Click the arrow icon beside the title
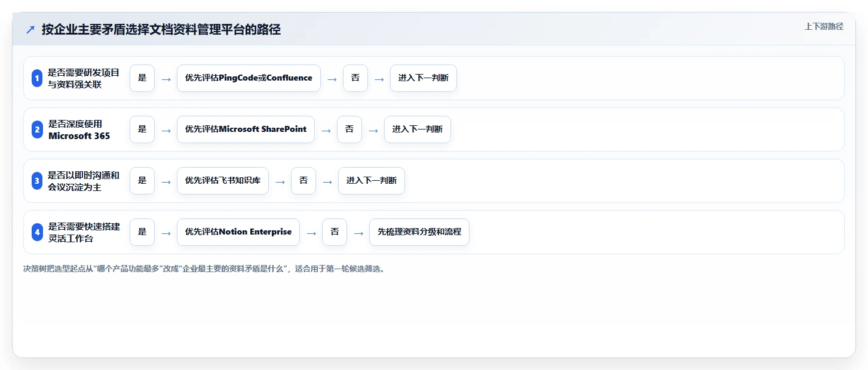The height and width of the screenshot is (370, 868). click(x=30, y=29)
